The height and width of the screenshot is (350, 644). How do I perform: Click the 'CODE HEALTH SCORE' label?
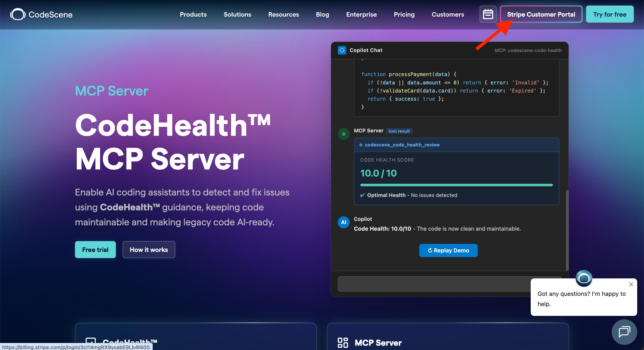point(387,160)
